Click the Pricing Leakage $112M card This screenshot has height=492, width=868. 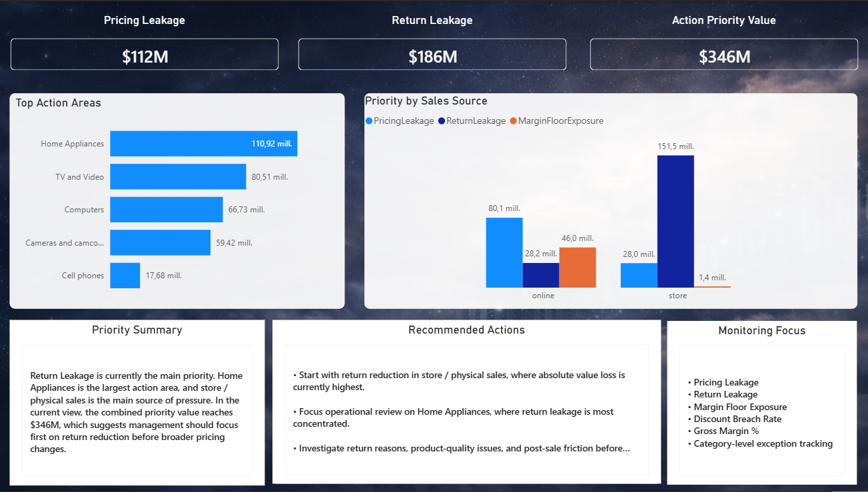144,54
